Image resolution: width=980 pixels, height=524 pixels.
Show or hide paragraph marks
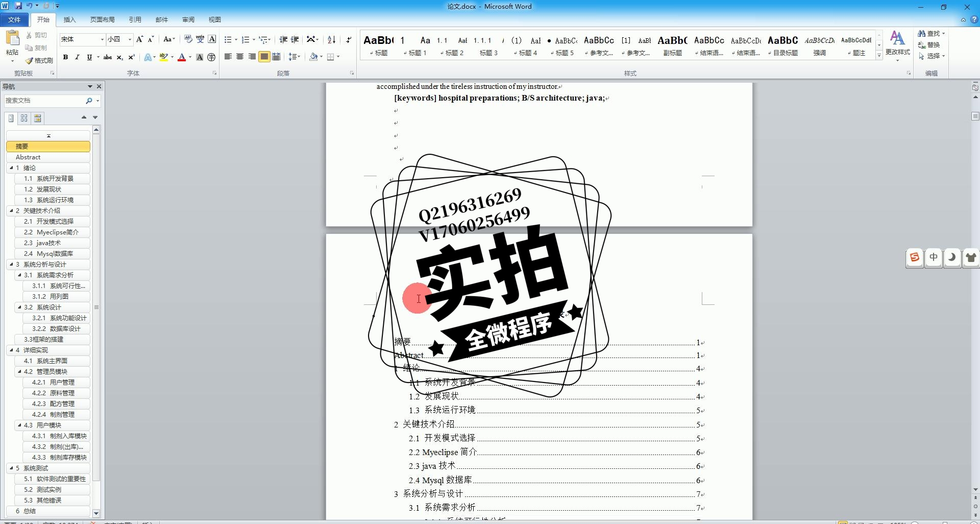click(349, 39)
